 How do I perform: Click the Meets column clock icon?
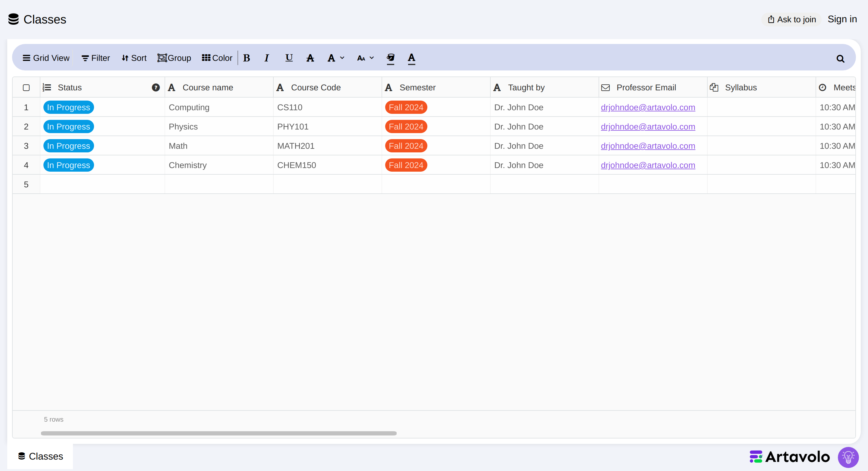(822, 88)
